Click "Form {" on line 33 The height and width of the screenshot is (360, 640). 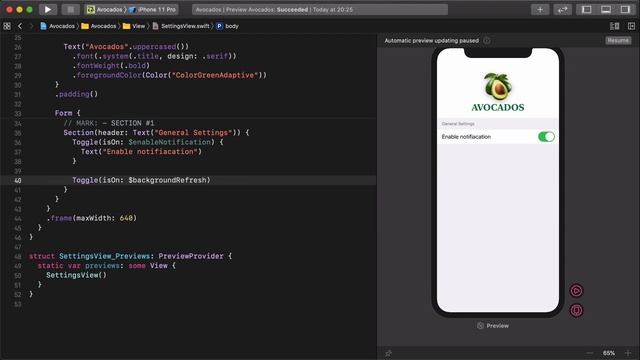click(68, 113)
